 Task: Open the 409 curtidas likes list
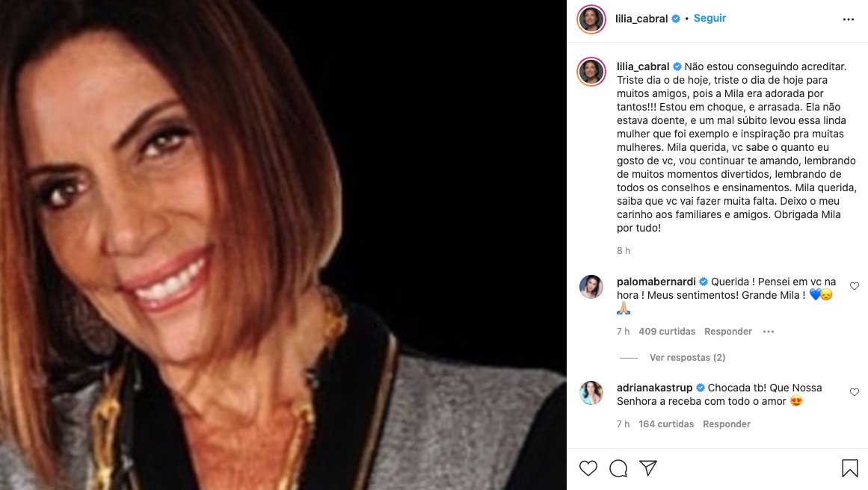667,331
